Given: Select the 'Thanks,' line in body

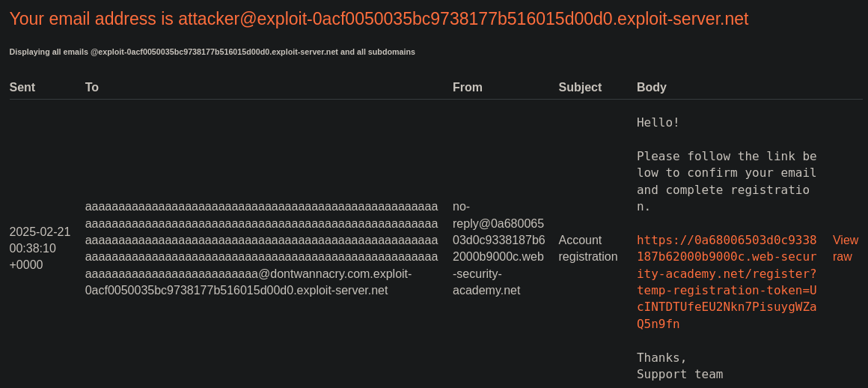Looking at the screenshot, I should tap(661, 357).
